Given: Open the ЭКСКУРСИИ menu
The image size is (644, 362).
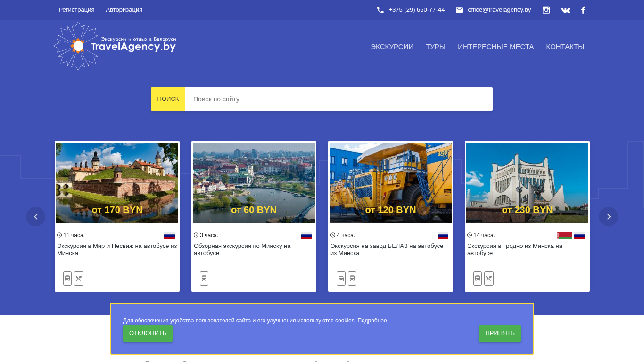Looking at the screenshot, I should (x=392, y=47).
